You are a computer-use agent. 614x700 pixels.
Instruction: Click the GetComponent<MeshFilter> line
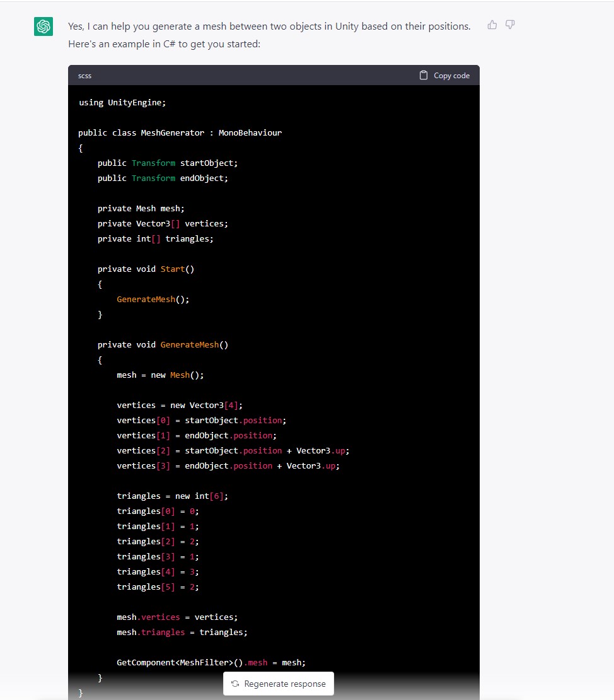[211, 663]
